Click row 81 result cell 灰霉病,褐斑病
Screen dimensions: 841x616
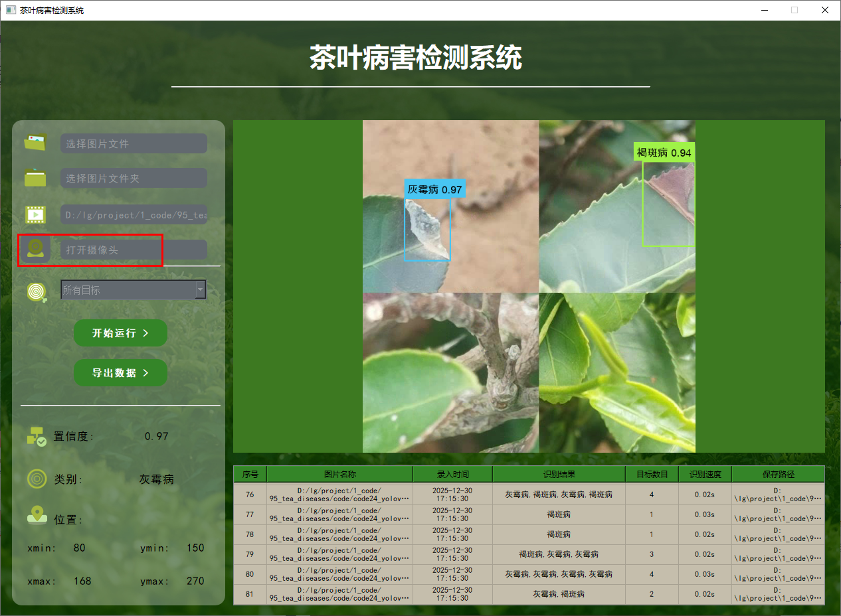click(559, 594)
